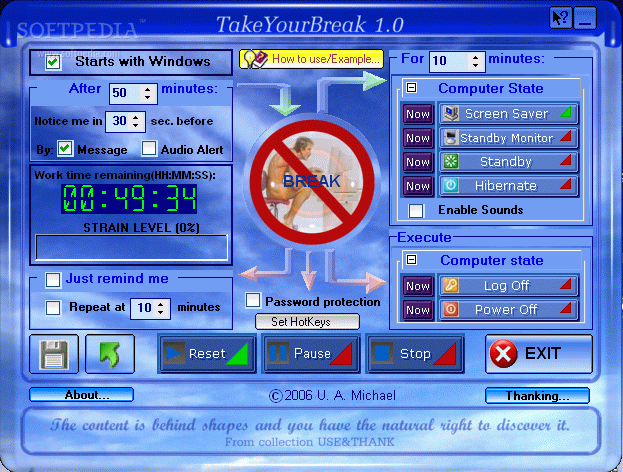Click the green undo arrow icon
Screen dimensions: 623x472
110,354
